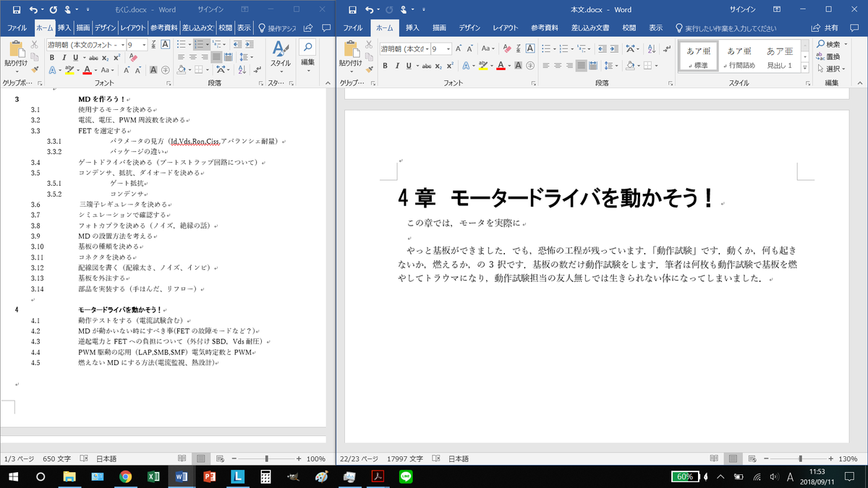Open the 校閲 tab in もくじ.docx
Image resolution: width=868 pixels, height=488 pixels.
tap(226, 27)
